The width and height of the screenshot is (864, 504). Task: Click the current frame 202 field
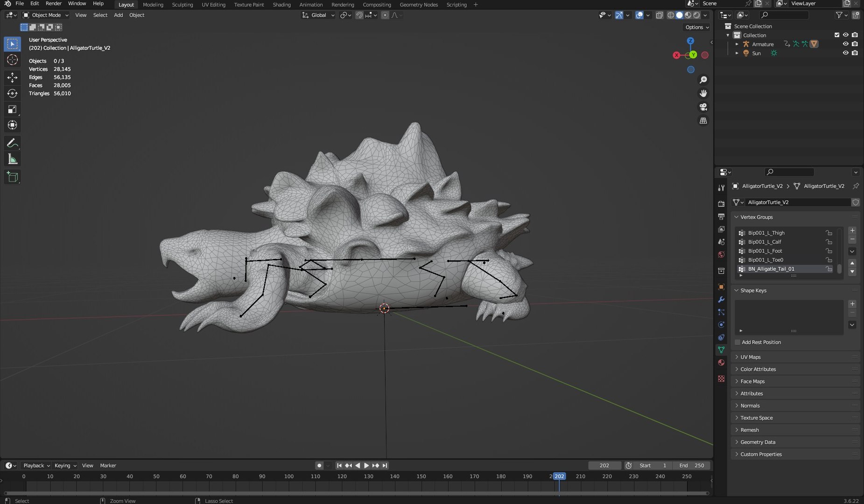[604, 465]
